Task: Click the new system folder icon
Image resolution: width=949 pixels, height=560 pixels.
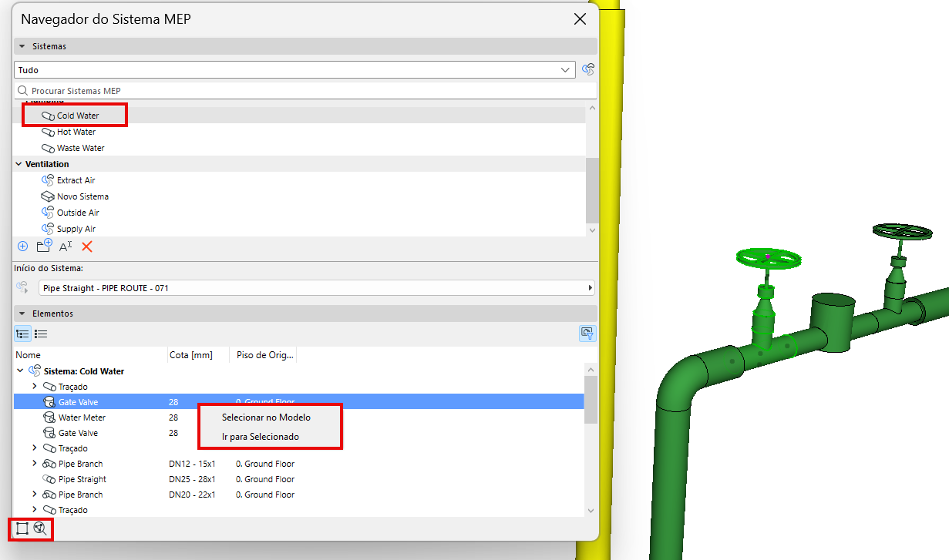Action: coord(44,246)
